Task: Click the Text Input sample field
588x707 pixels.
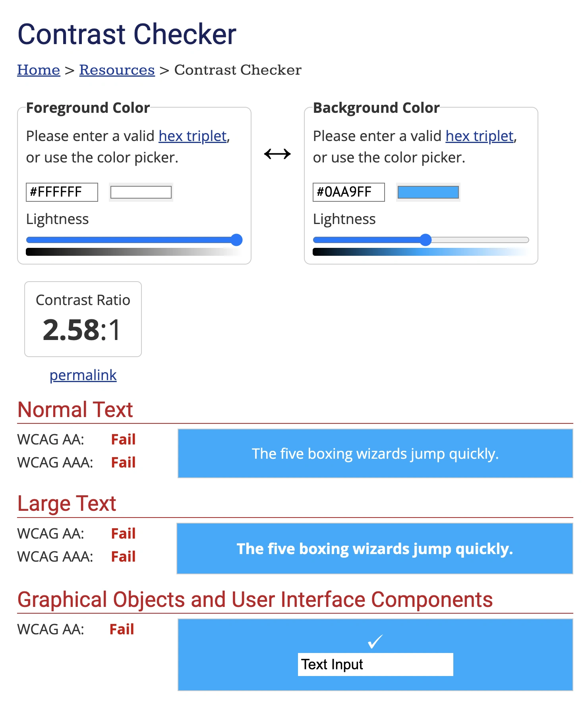Action: (375, 664)
